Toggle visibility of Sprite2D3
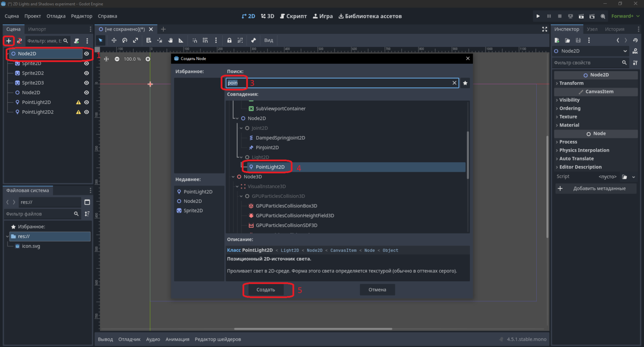Viewport: 644px width, 347px height. coord(86,83)
